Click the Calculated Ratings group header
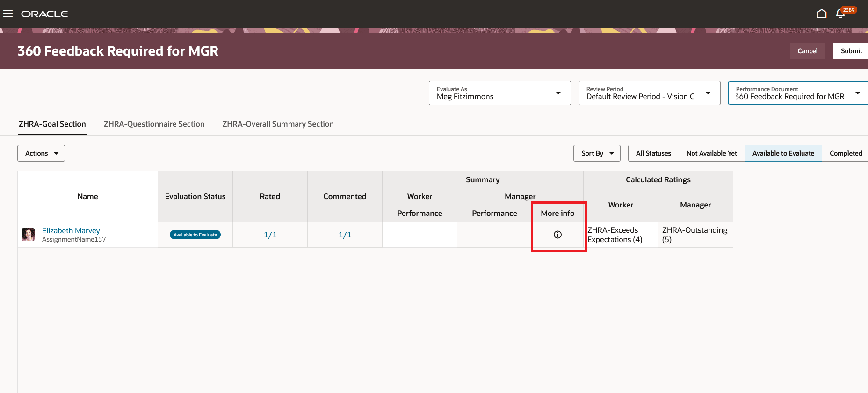 point(658,179)
